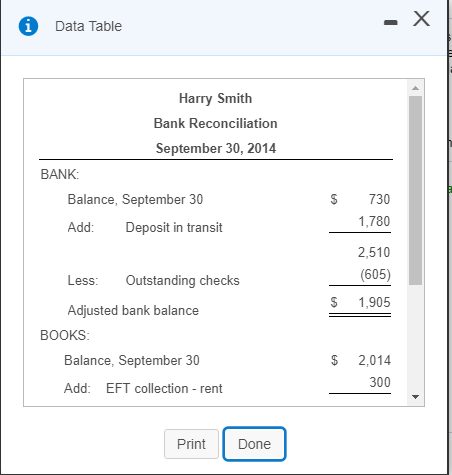Viewport: 452px width, 475px height.
Task: Select the 'Add:' label beside Deposit in transit
Action: 81,227
